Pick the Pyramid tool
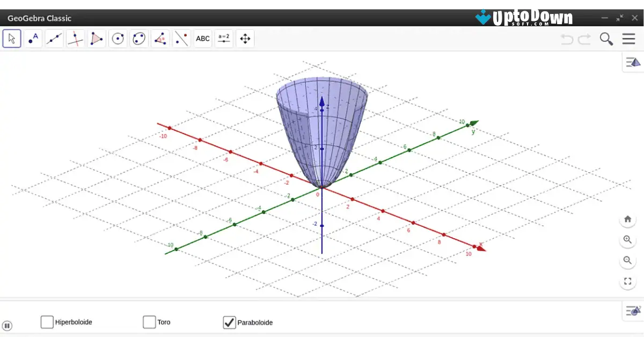The image size is (644, 337). click(x=97, y=38)
